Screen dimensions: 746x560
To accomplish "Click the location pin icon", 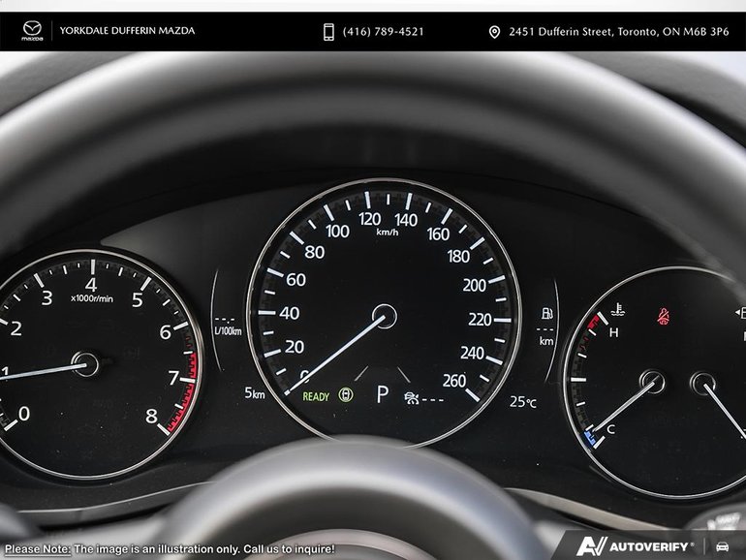I will pos(494,32).
